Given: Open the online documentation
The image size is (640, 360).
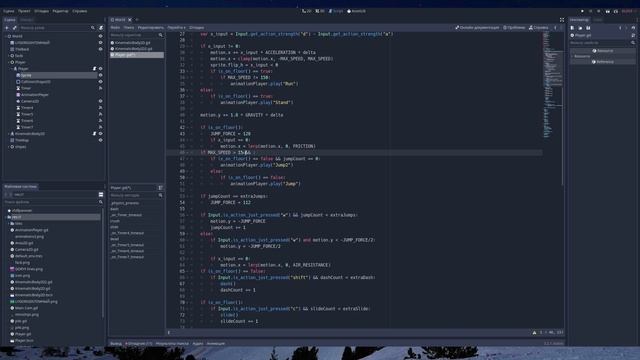Looking at the screenshot, I should 477,28.
